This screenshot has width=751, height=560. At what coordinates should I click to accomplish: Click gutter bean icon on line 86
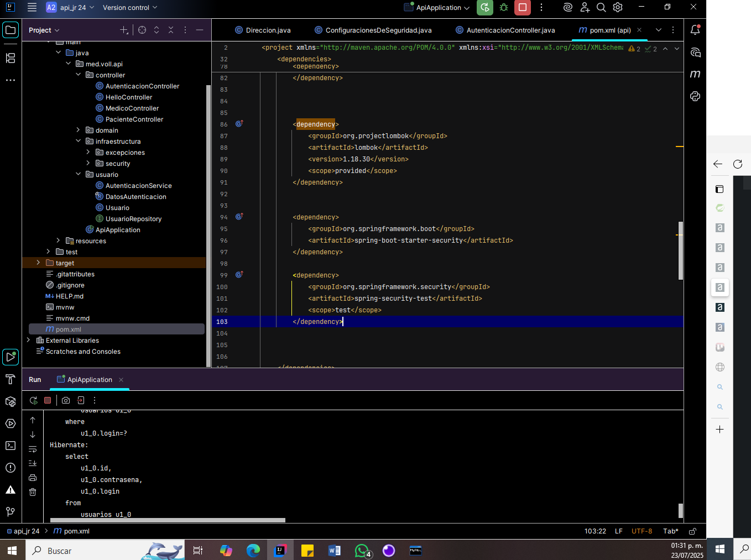tap(239, 124)
